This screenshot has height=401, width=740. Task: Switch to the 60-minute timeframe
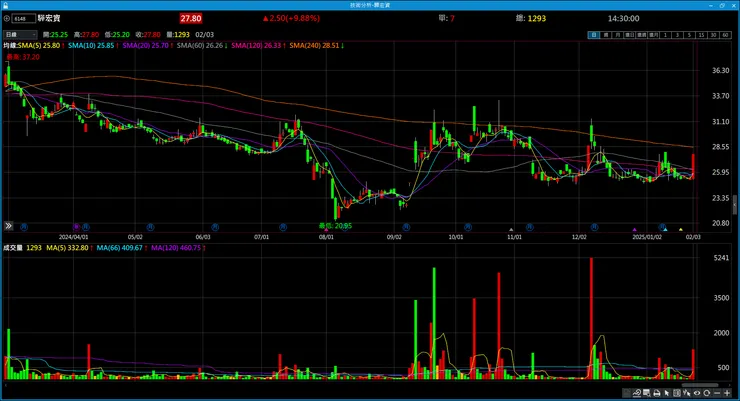pyautogui.click(x=725, y=35)
